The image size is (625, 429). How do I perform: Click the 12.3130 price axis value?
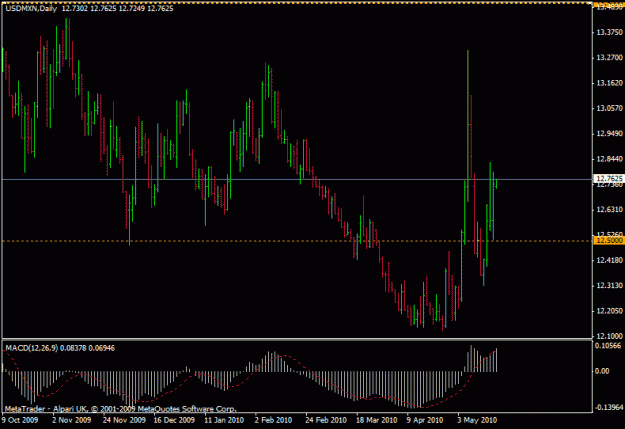coord(609,285)
